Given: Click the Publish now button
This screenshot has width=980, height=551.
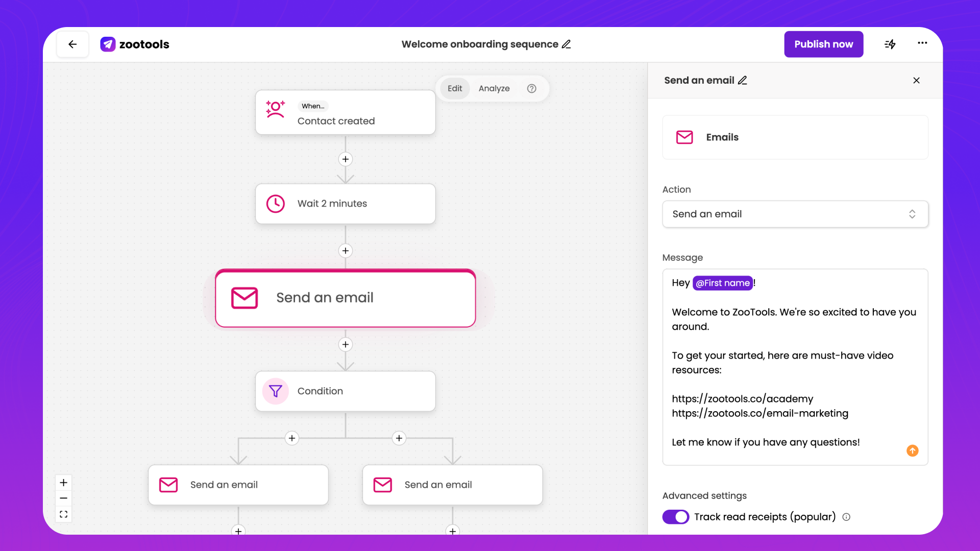Looking at the screenshot, I should point(824,44).
